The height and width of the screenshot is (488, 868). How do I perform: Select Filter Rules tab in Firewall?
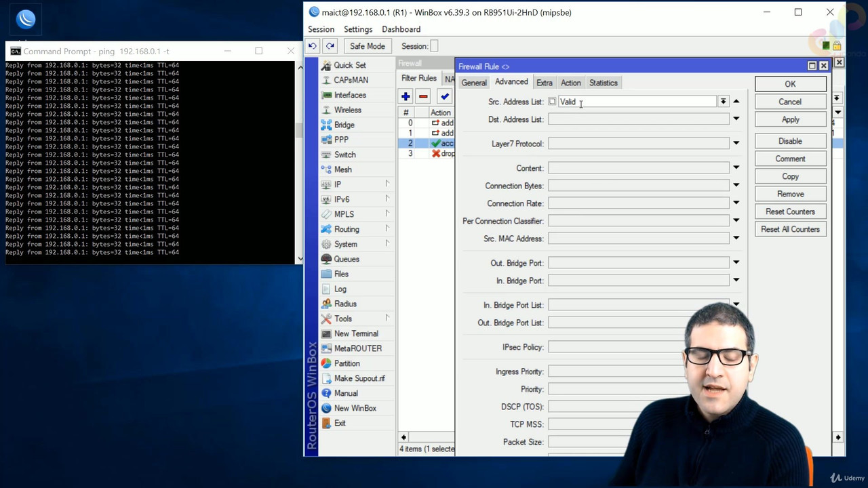pos(419,79)
